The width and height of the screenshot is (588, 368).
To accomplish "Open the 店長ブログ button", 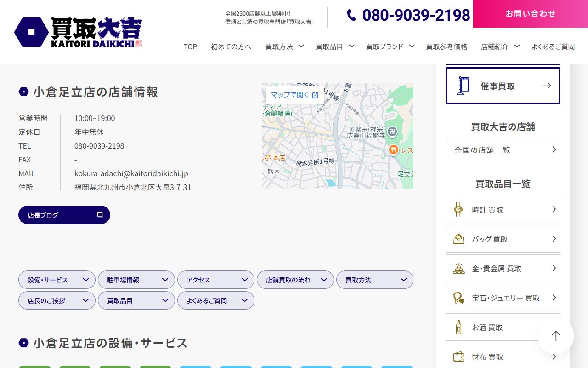I will (64, 215).
